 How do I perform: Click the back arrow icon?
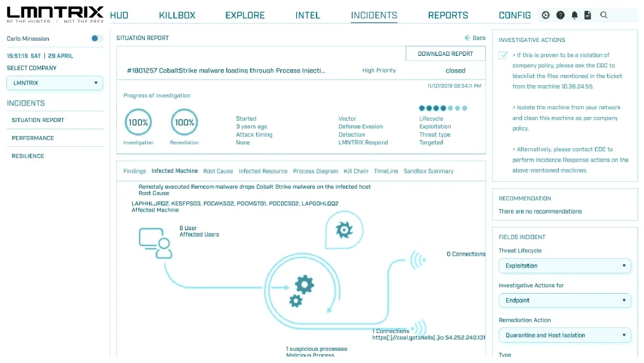tap(467, 38)
